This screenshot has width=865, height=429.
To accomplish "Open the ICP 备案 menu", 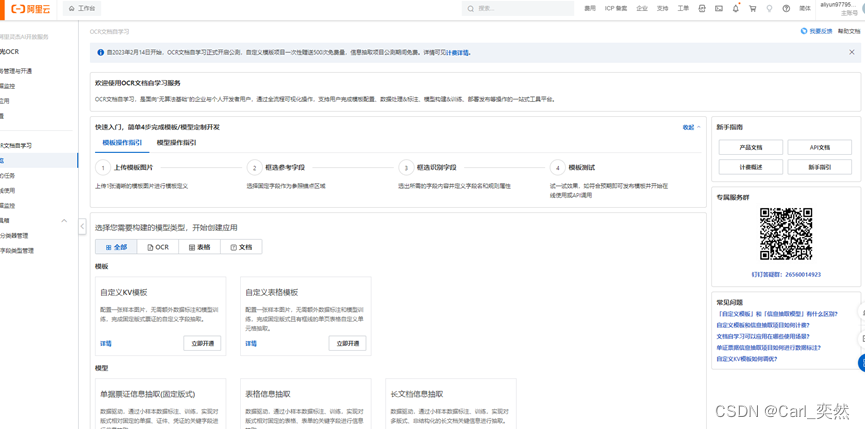I will click(616, 9).
